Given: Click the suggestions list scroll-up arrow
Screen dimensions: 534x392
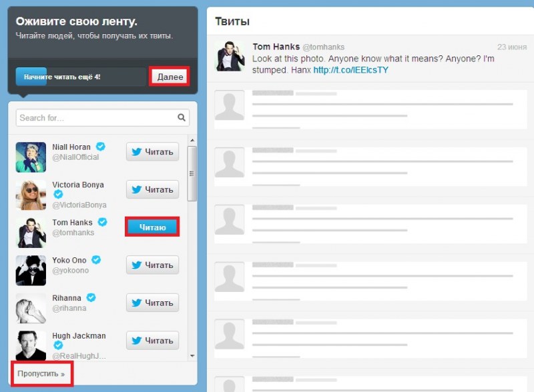Looking at the screenshot, I should [192, 141].
